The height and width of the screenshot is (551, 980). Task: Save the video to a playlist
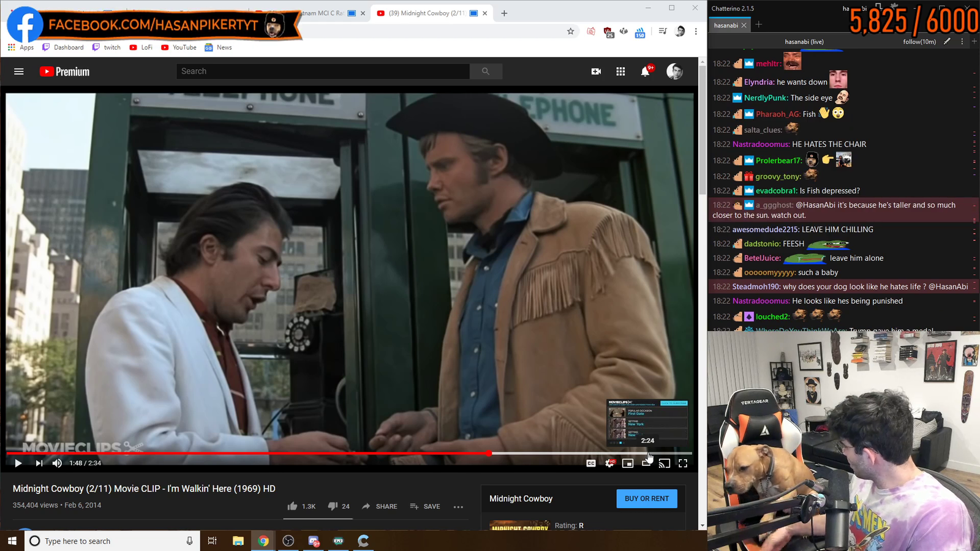(x=425, y=506)
